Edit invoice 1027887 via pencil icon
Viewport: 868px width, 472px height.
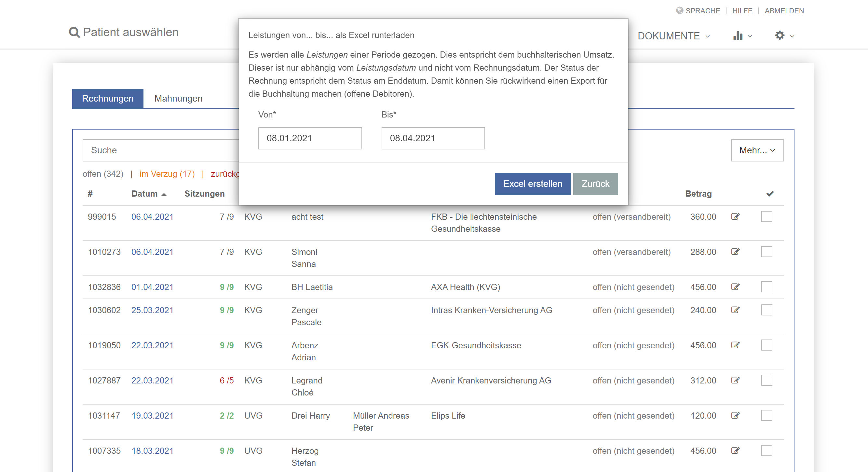click(735, 380)
